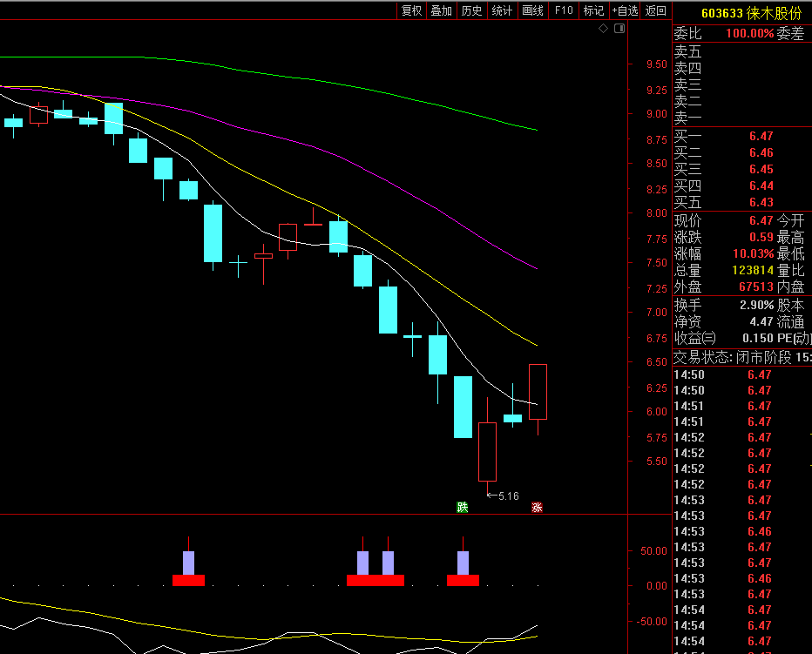
Task: Select the 卖五 ask row
Action: [x=742, y=51]
